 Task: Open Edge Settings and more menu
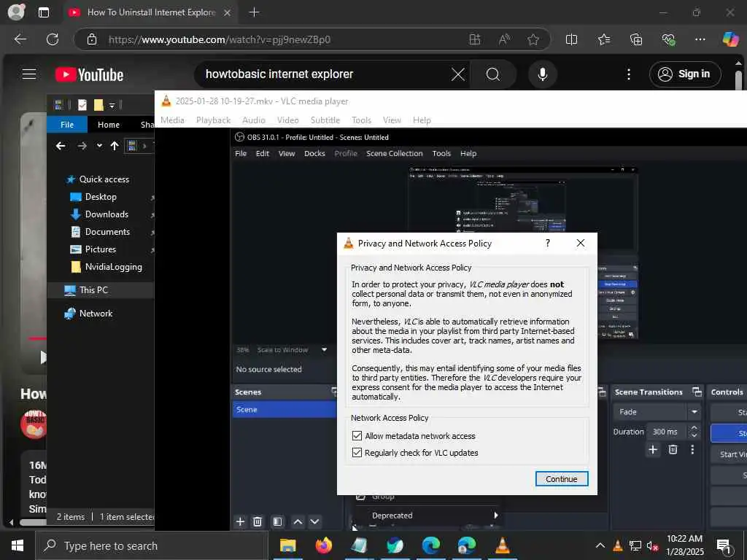700,39
